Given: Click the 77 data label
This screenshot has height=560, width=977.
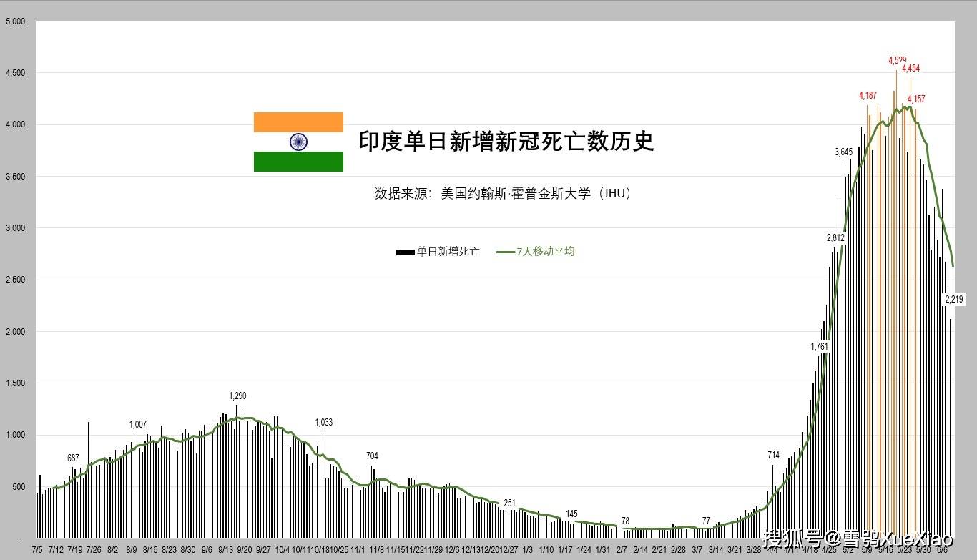Looking at the screenshot, I should (x=706, y=521).
